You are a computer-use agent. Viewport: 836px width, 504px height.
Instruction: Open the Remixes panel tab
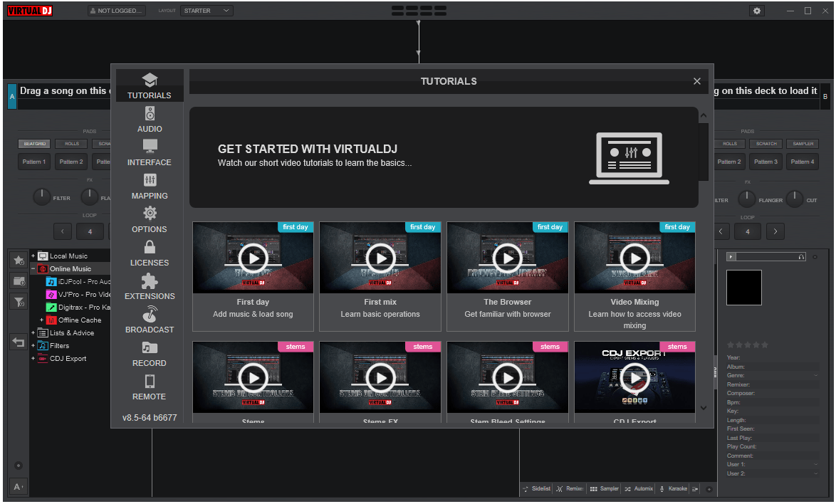tap(570, 488)
